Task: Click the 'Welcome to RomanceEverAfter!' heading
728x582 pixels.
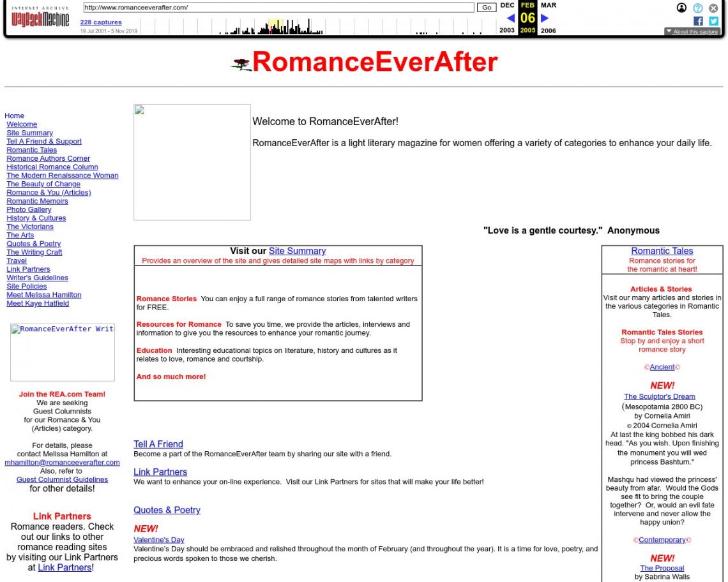Action: click(x=326, y=122)
